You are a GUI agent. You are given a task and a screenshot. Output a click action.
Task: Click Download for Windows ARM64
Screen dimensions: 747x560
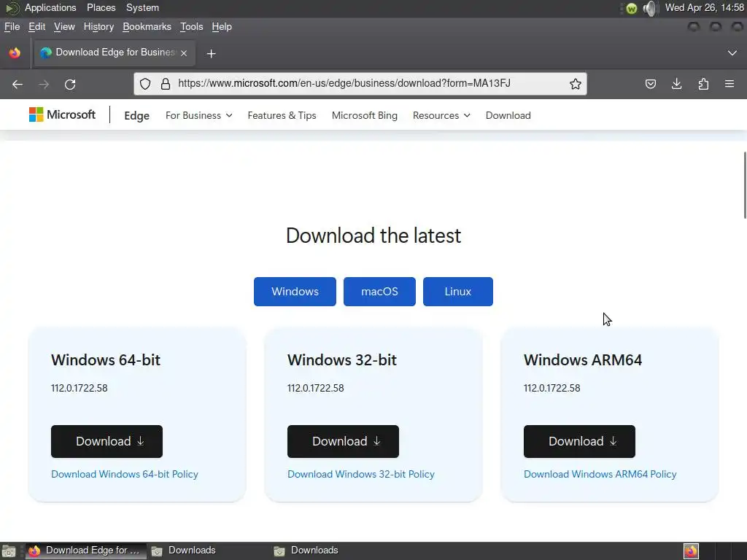click(x=579, y=441)
